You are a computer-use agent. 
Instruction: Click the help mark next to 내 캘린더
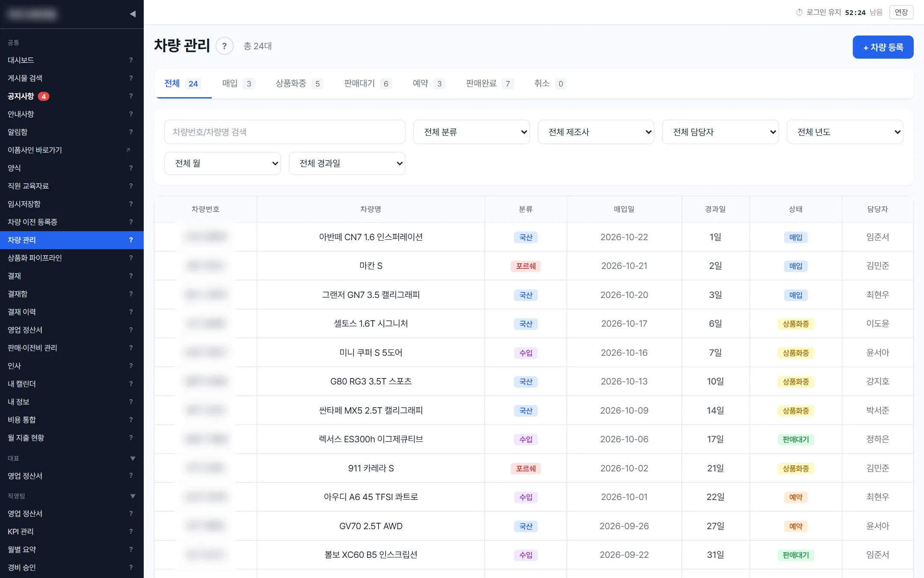(131, 384)
